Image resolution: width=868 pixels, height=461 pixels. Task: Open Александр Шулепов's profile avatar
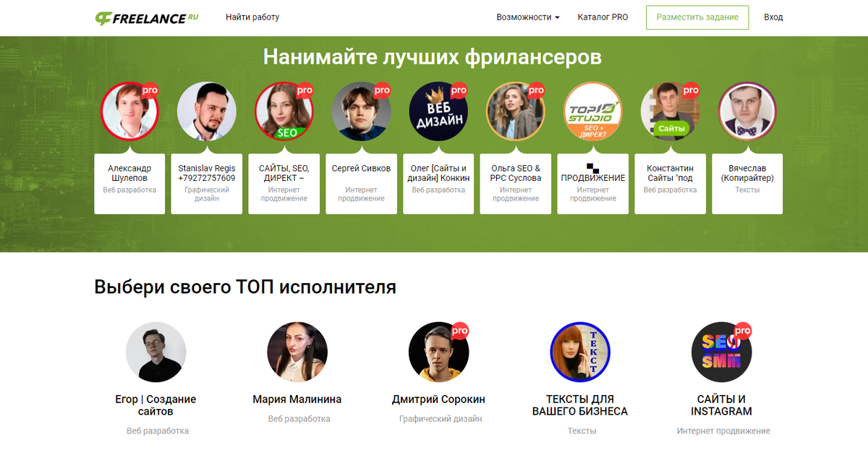coord(130,111)
